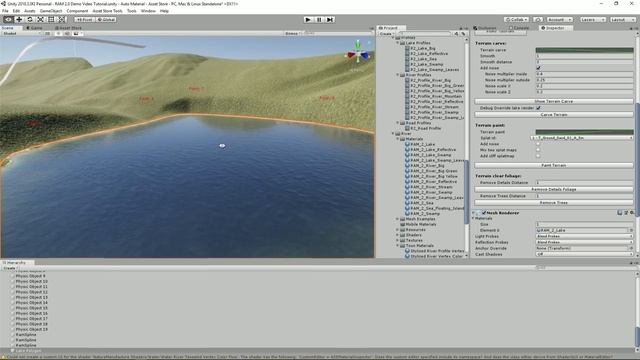Open the Cloud services button
This screenshot has width=640, height=360.
coord(538,19)
